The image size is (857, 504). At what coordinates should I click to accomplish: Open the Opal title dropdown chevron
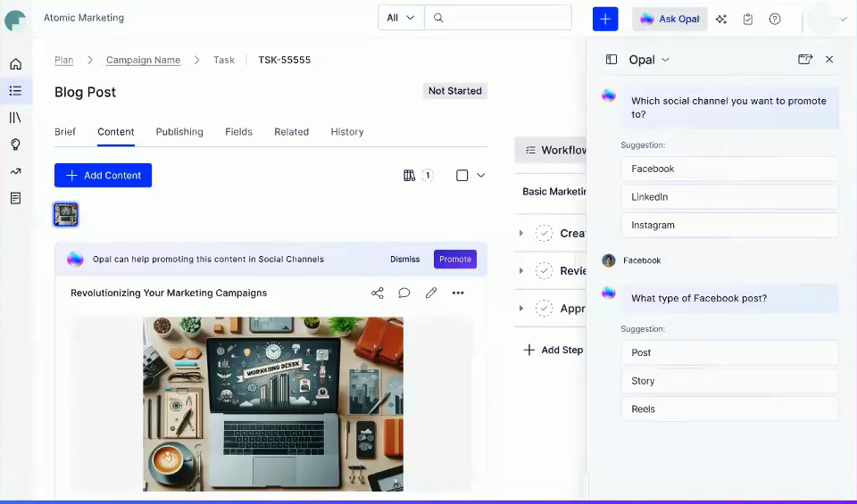click(x=665, y=60)
